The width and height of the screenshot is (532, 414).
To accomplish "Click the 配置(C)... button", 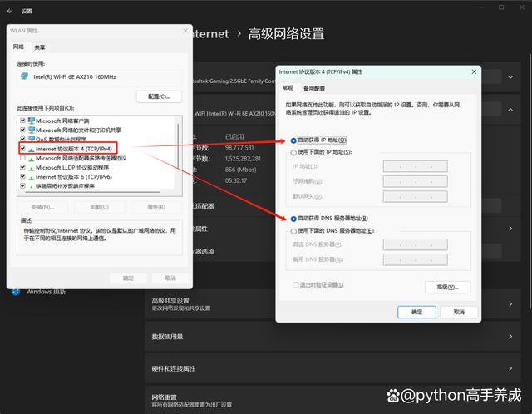I will [x=159, y=96].
